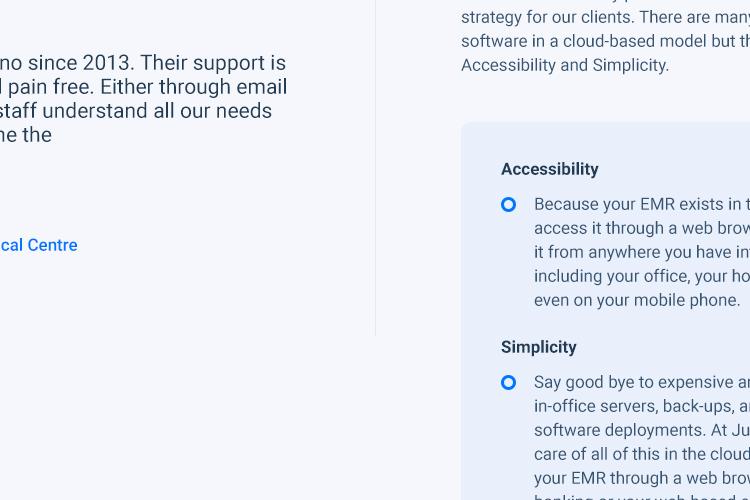Click the 'staff understand all our needs' line
Image resolution: width=750 pixels, height=500 pixels.
(136, 111)
